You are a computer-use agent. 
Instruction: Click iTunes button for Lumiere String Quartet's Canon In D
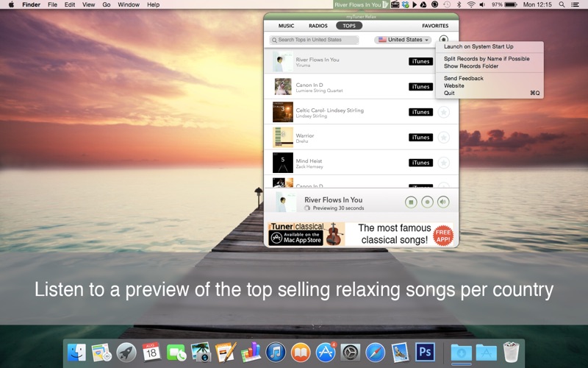(420, 87)
